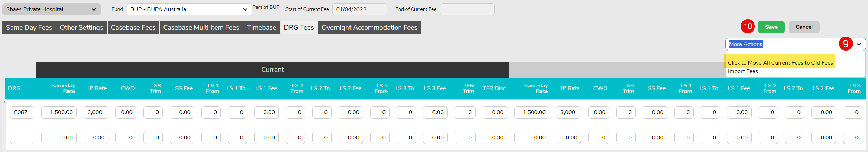Select Import Fees from More Actions menu

743,71
